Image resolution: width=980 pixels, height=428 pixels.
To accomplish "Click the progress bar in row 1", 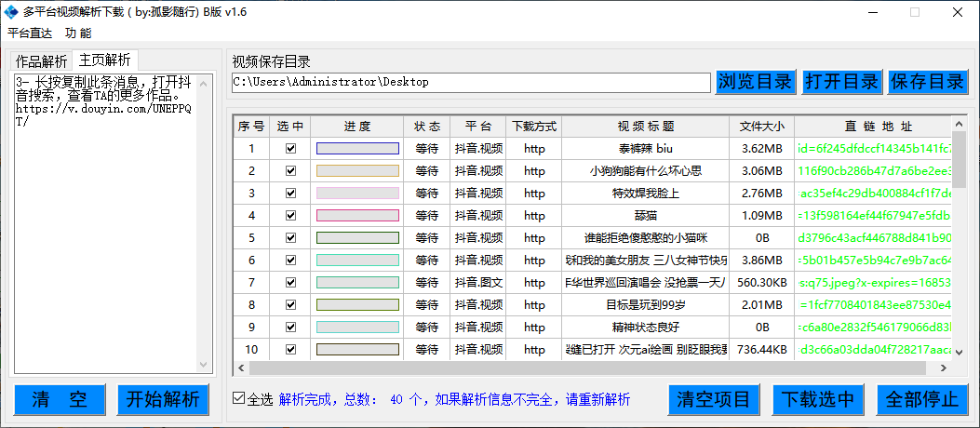I will 357,149.
